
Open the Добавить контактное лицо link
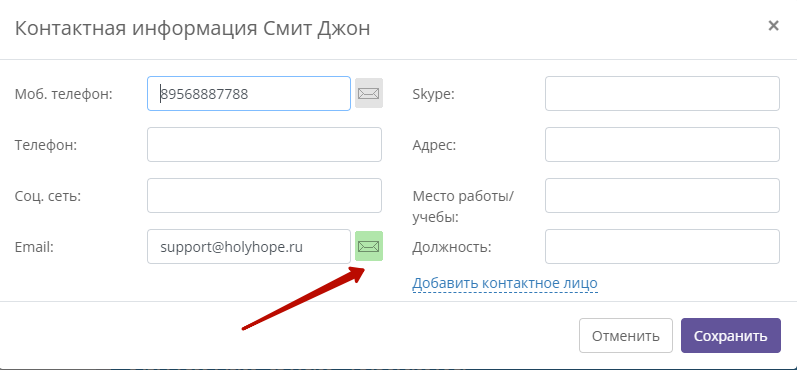pos(505,283)
